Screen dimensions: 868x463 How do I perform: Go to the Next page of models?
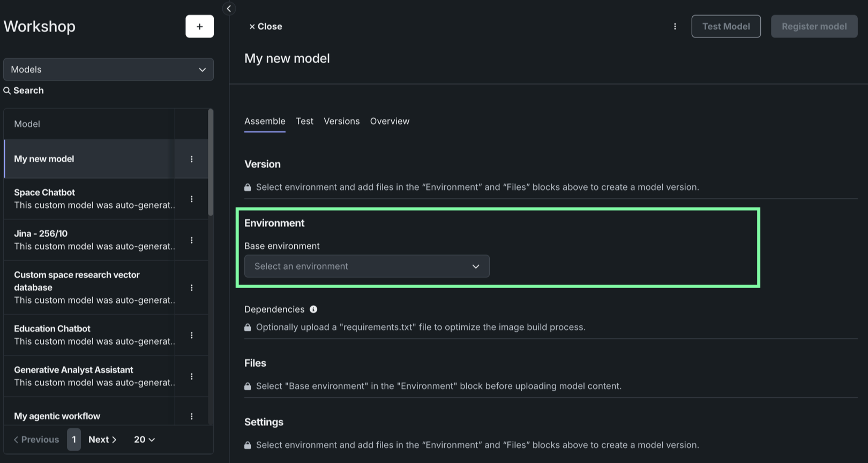click(x=102, y=439)
